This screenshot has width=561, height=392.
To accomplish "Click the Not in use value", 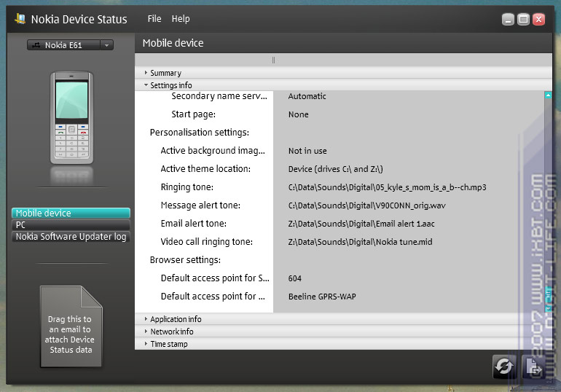I will [x=307, y=151].
